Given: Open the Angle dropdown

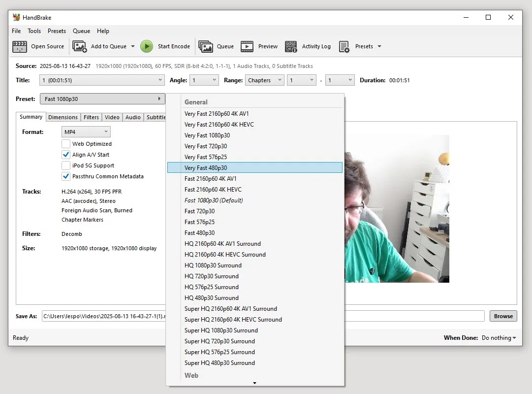Looking at the screenshot, I should coord(204,80).
